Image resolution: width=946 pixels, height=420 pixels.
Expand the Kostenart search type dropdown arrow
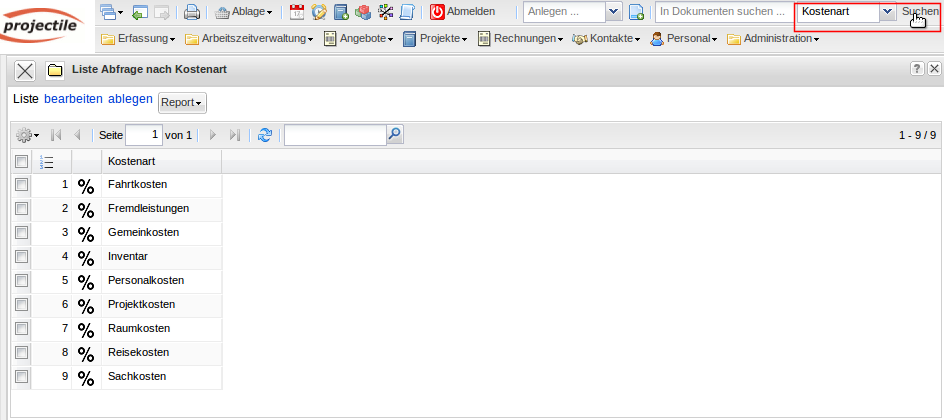pos(887,11)
